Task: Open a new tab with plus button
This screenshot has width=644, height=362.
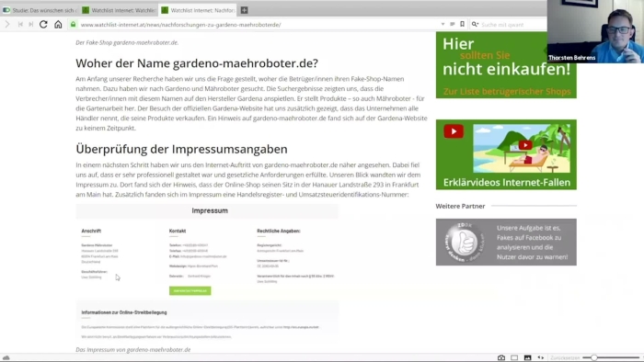Action: click(244, 10)
